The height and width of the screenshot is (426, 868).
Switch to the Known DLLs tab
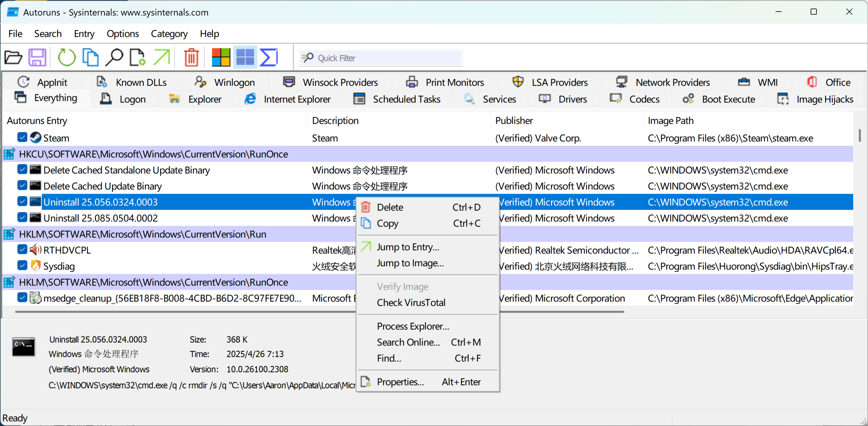132,82
